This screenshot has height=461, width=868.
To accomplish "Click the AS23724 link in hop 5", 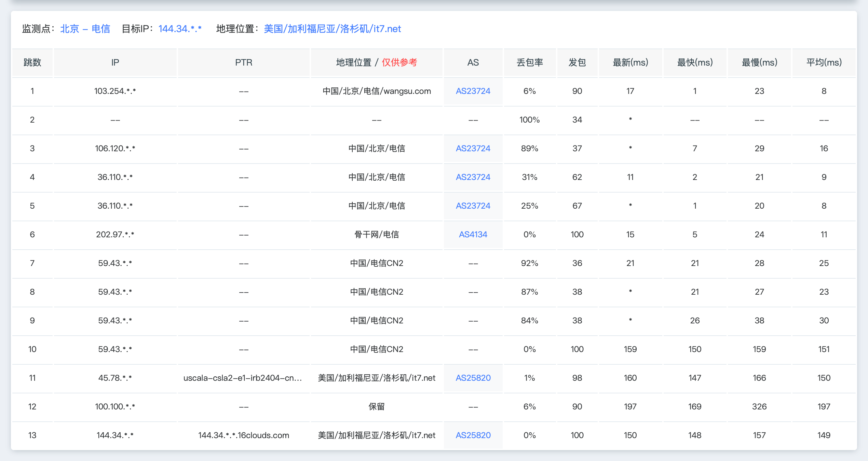I will 473,206.
